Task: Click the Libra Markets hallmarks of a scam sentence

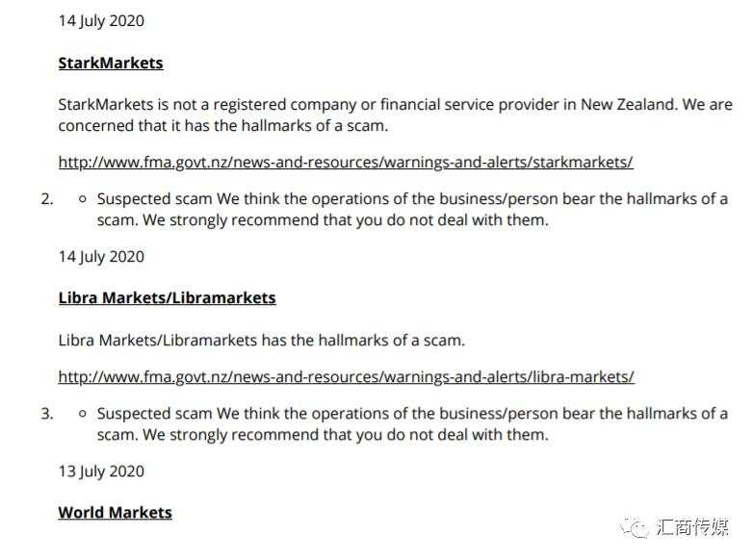Action: point(262,341)
